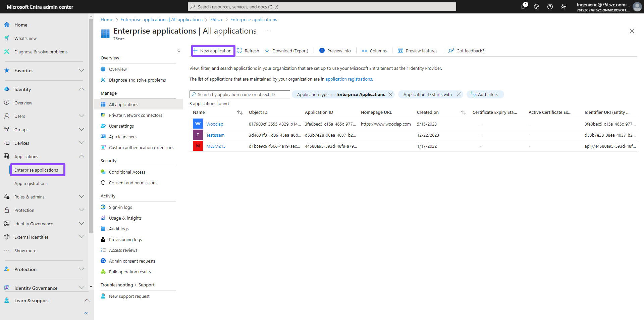Expand the Favorites chevron

click(82, 71)
